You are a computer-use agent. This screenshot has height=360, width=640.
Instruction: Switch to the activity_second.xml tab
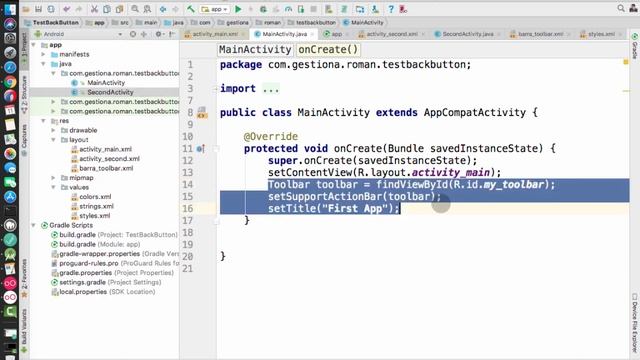(391, 34)
